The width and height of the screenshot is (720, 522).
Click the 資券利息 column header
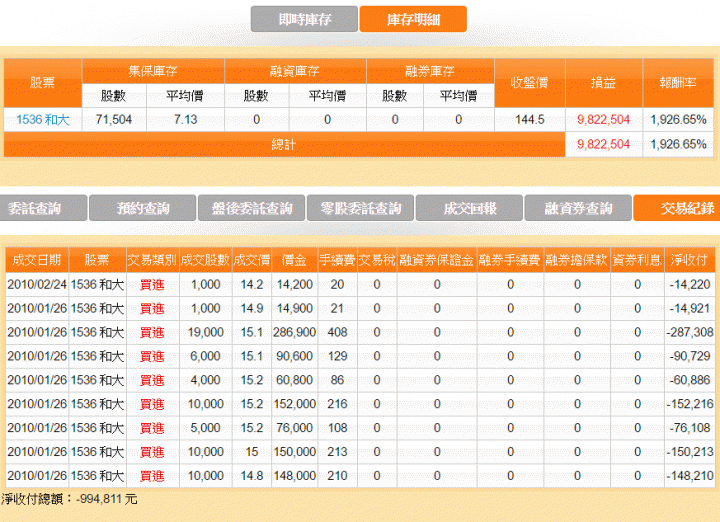[637, 260]
